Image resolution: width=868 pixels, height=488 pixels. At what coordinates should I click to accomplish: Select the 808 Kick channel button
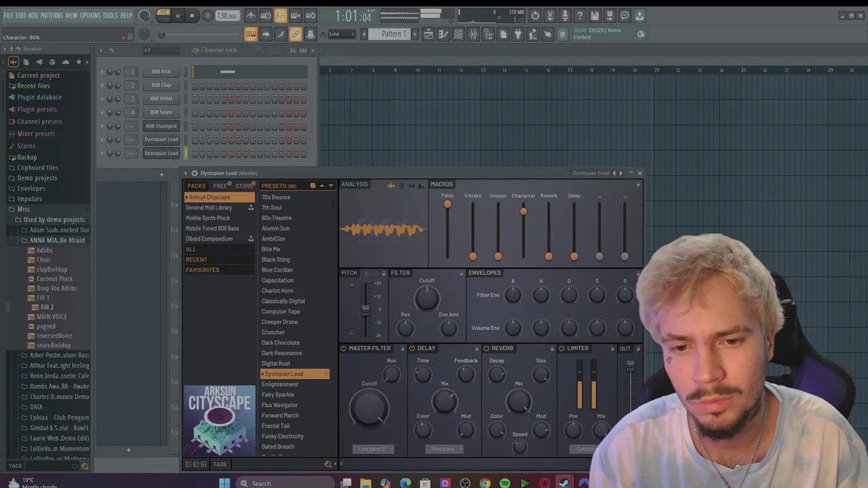pos(161,71)
